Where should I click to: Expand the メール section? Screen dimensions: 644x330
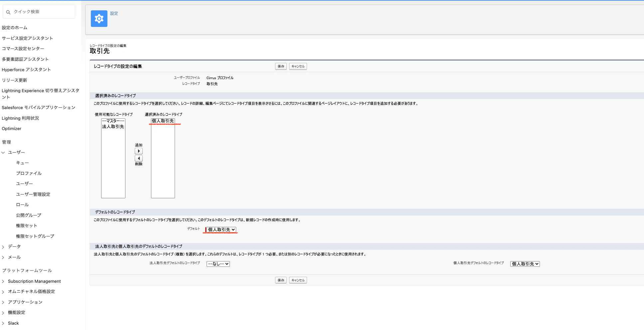click(x=3, y=257)
